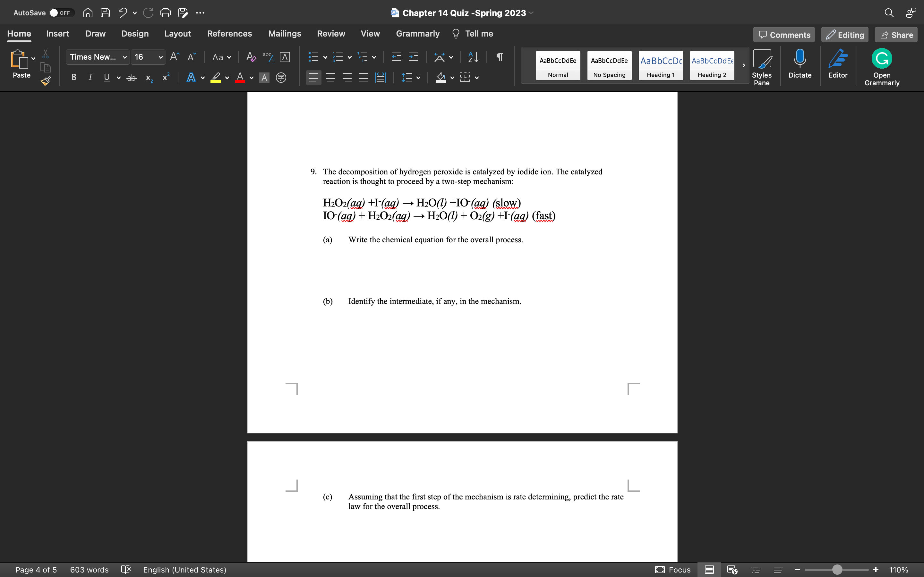Screen dimensions: 924x577
Task: Click the Bold formatting icon
Action: [74, 78]
